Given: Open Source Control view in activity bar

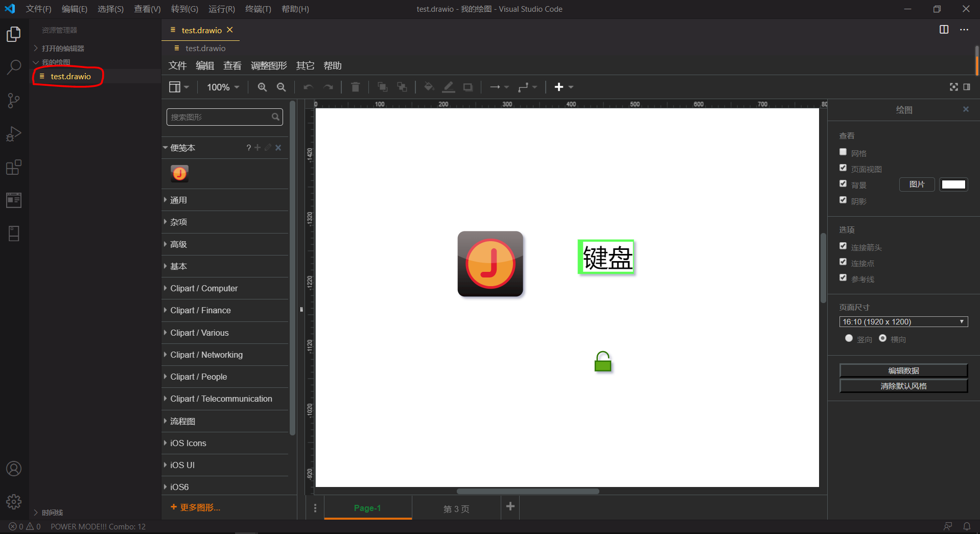Looking at the screenshot, I should click(14, 101).
